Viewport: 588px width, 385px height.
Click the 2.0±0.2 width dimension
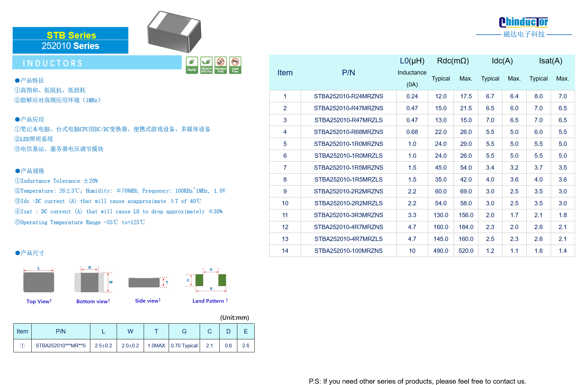click(130, 346)
